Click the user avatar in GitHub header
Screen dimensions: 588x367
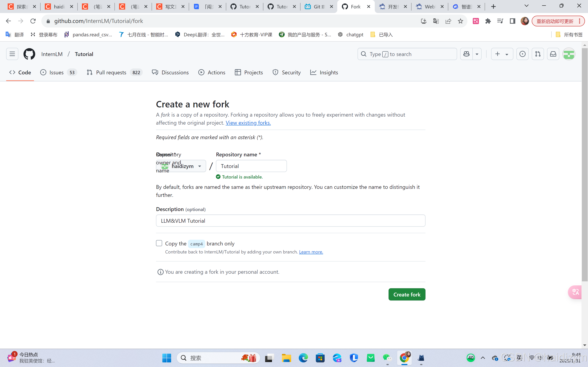[x=568, y=54]
